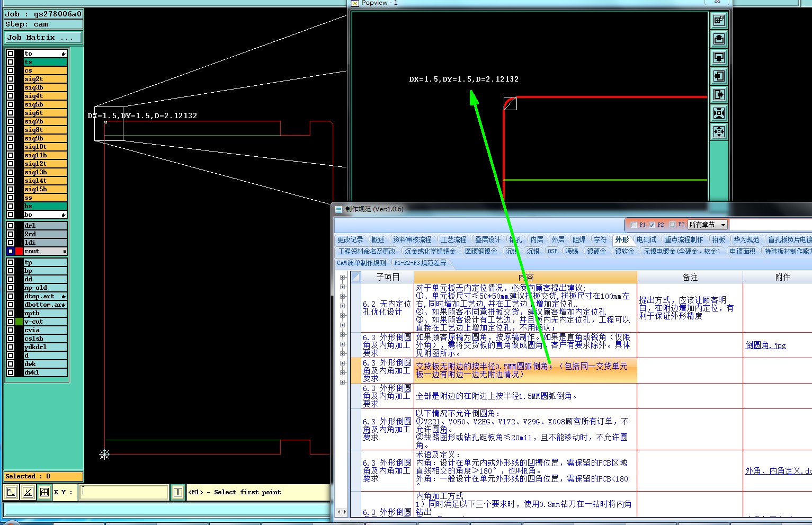Open the 外角、内角定义 attachment link
812x525 pixels.
click(x=778, y=470)
